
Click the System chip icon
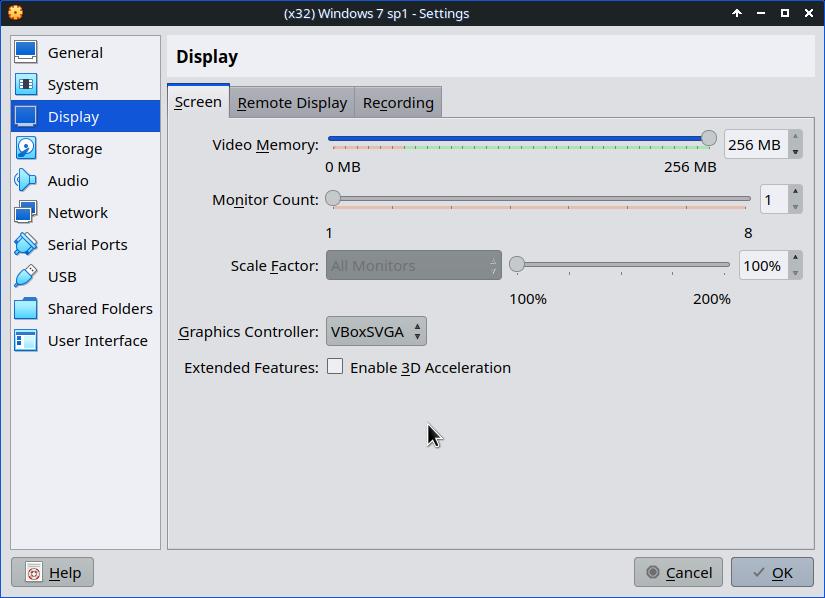25,85
